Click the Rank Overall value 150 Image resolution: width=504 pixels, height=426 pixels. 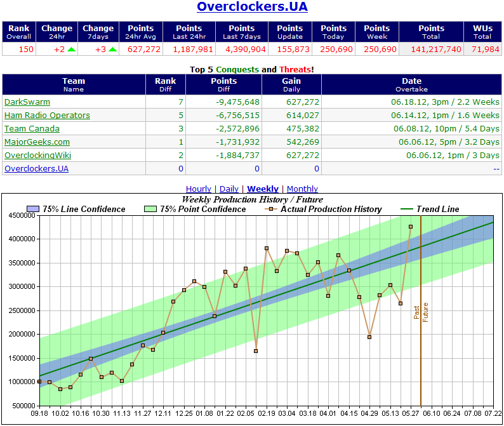pos(26,49)
